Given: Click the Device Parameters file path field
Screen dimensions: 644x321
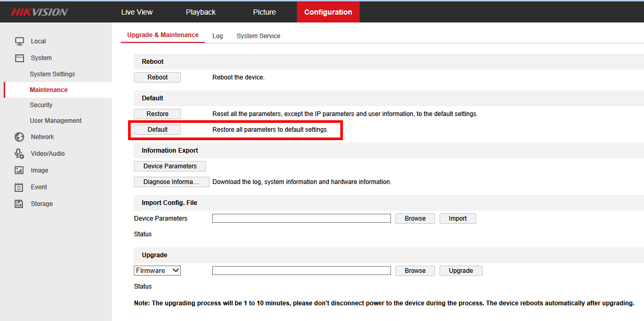Looking at the screenshot, I should (x=301, y=218).
